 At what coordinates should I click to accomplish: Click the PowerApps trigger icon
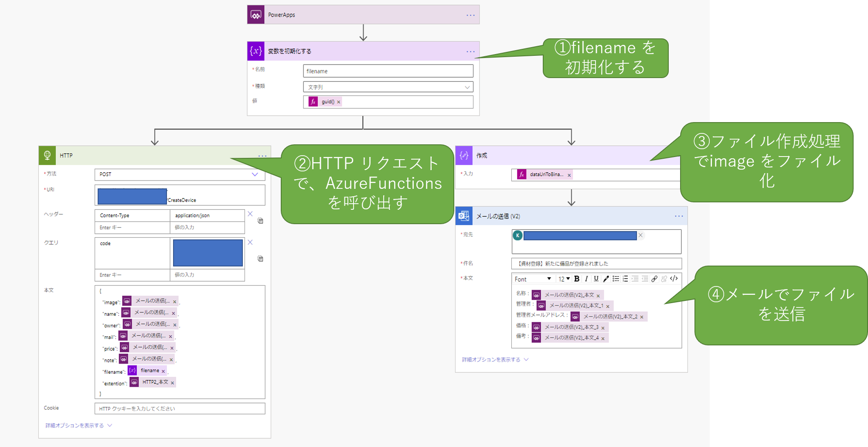pos(256,15)
